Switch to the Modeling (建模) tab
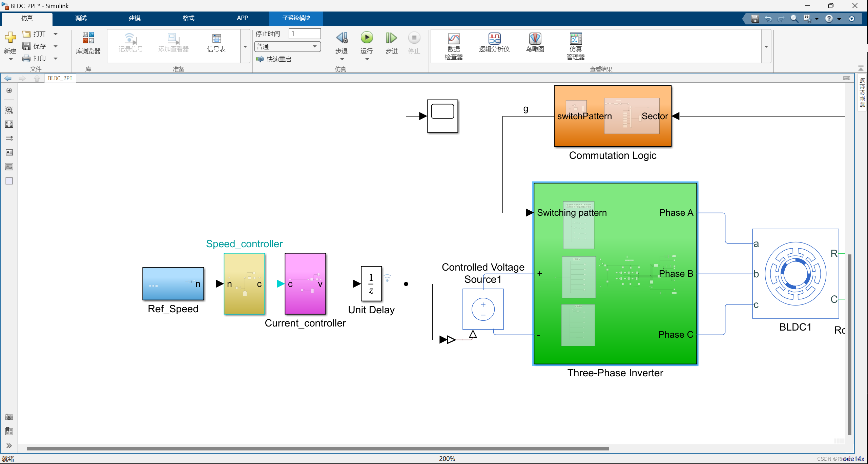The width and height of the screenshot is (868, 464). 135,18
